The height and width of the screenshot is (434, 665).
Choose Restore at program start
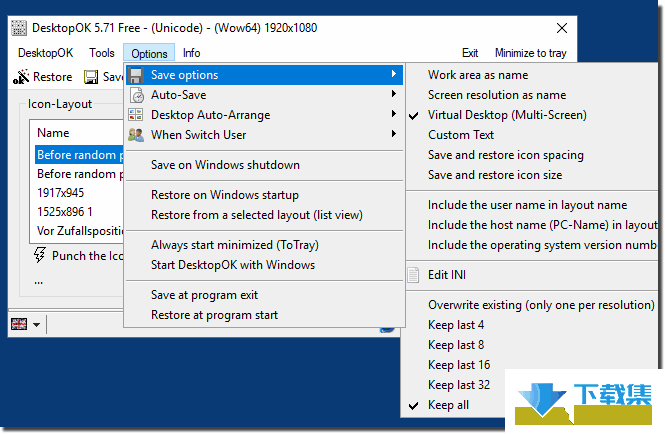(214, 315)
